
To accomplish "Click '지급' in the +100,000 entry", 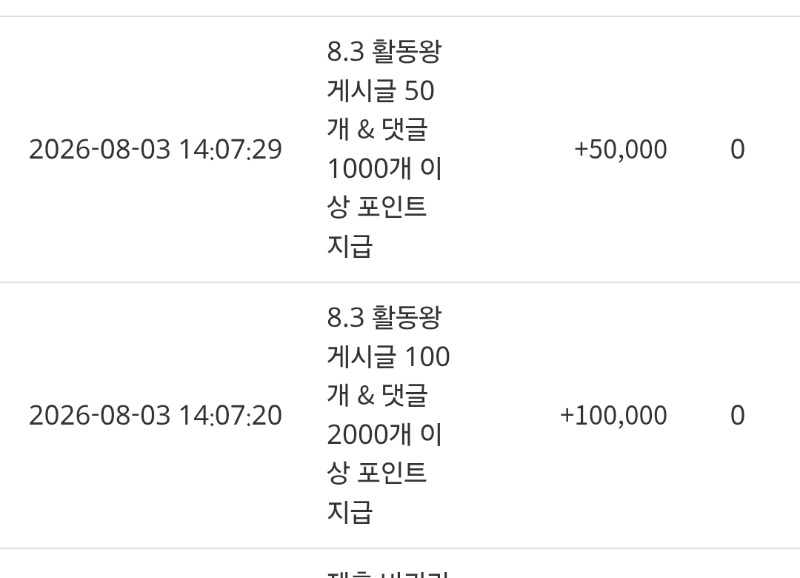I will click(349, 512).
